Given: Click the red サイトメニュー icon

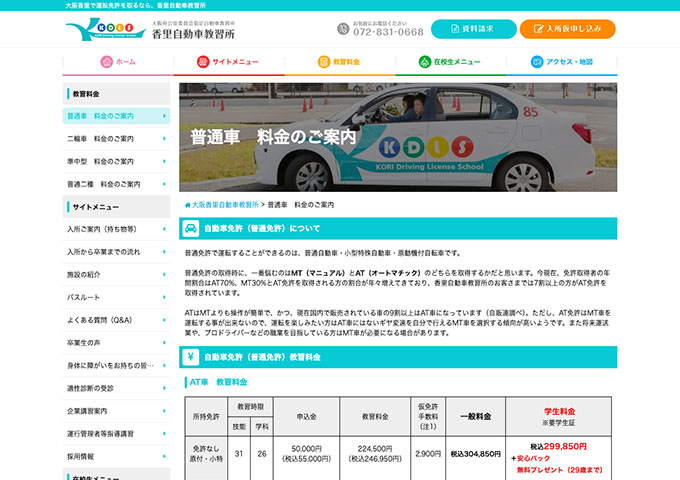Looking at the screenshot, I should pos(203,62).
